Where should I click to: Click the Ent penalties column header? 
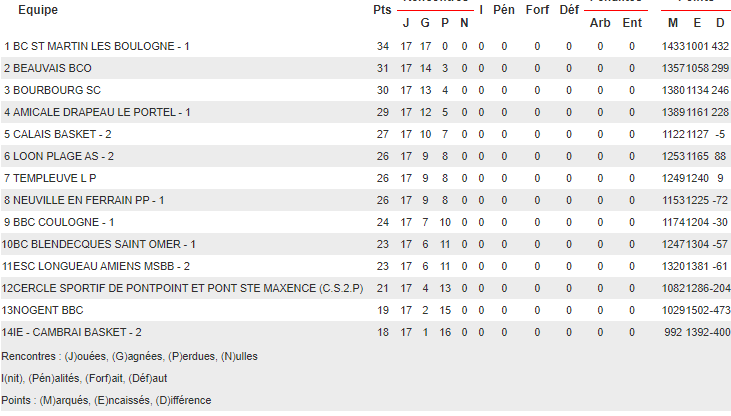pyautogui.click(x=632, y=23)
